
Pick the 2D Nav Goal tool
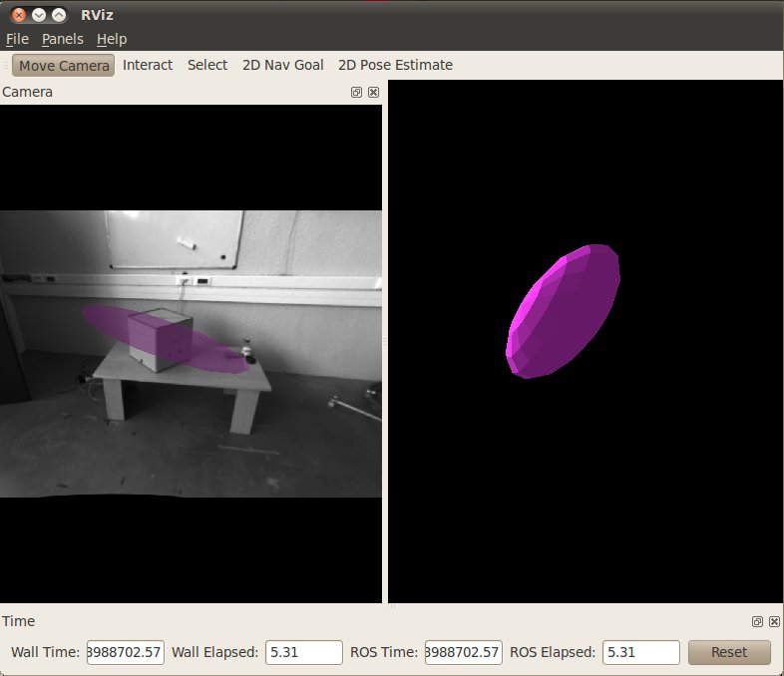point(283,65)
